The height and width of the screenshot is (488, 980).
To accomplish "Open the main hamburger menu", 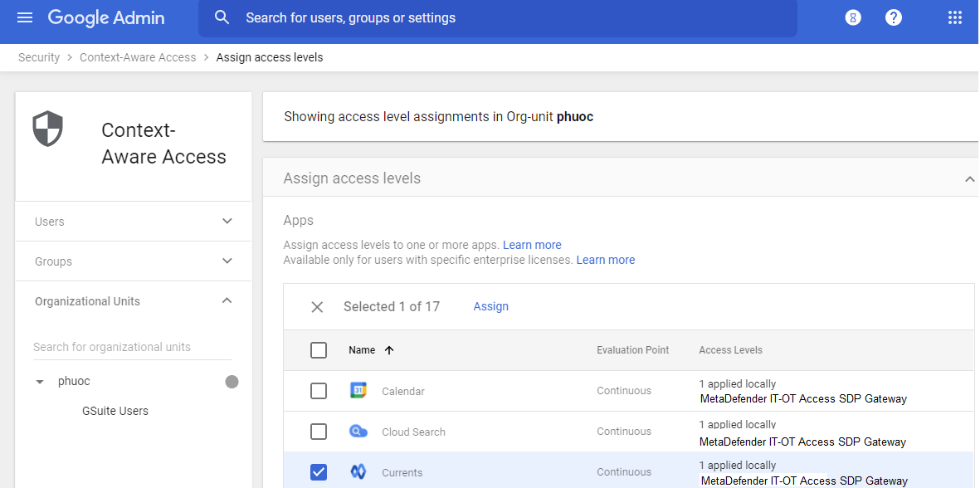I will point(25,17).
